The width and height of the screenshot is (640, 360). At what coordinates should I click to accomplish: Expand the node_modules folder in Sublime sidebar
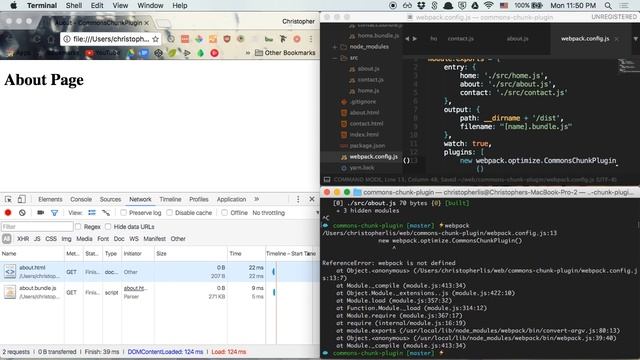point(335,47)
